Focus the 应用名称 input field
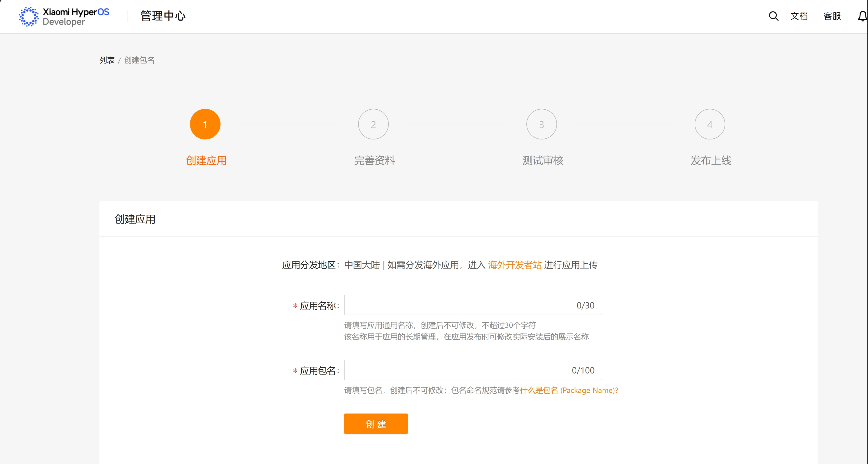The image size is (868, 464). pyautogui.click(x=458, y=305)
